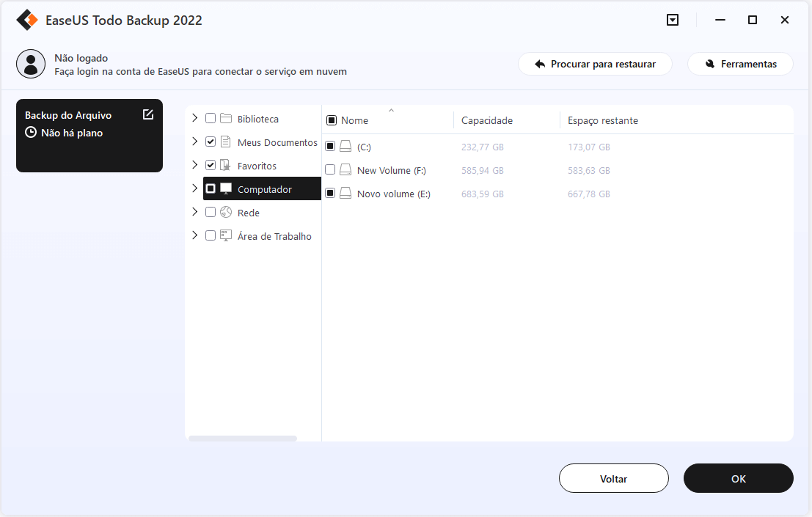812x517 pixels.
Task: Uncheck the Favoritos checkbox
Action: [211, 165]
